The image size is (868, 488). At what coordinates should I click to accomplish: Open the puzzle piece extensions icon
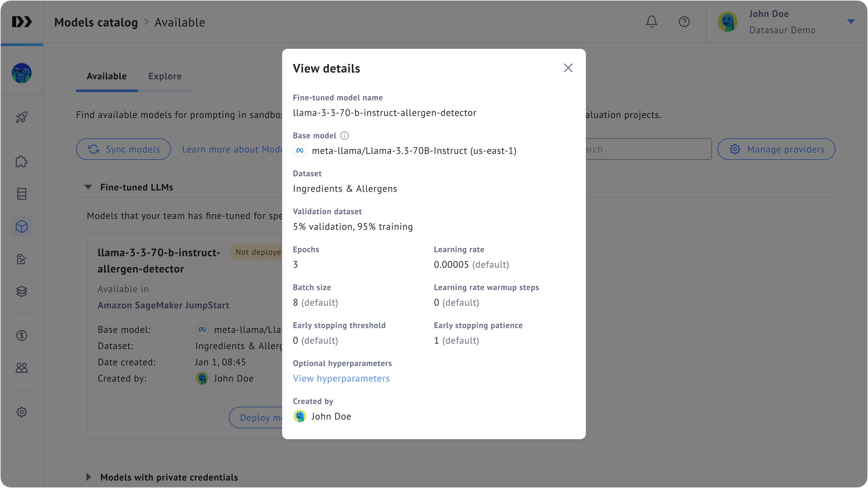pos(21,162)
